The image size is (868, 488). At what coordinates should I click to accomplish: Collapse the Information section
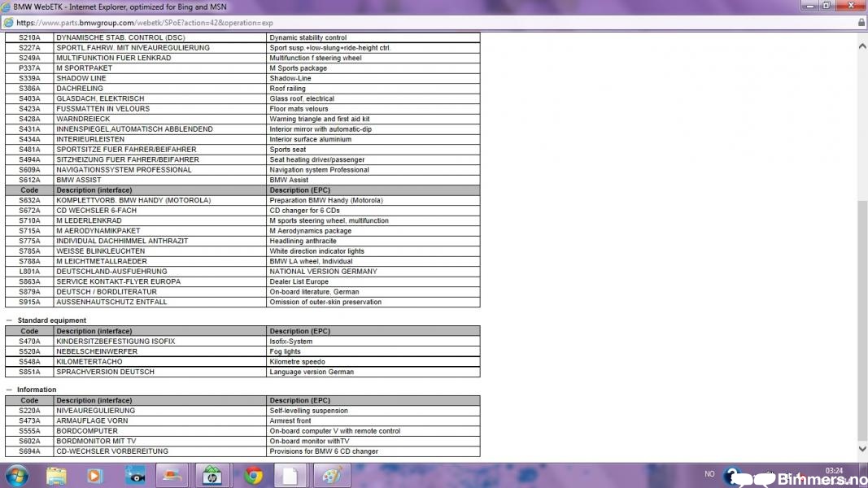9,390
